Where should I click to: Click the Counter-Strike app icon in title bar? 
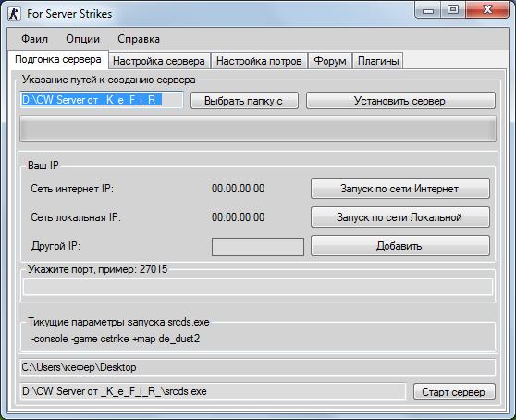point(14,14)
